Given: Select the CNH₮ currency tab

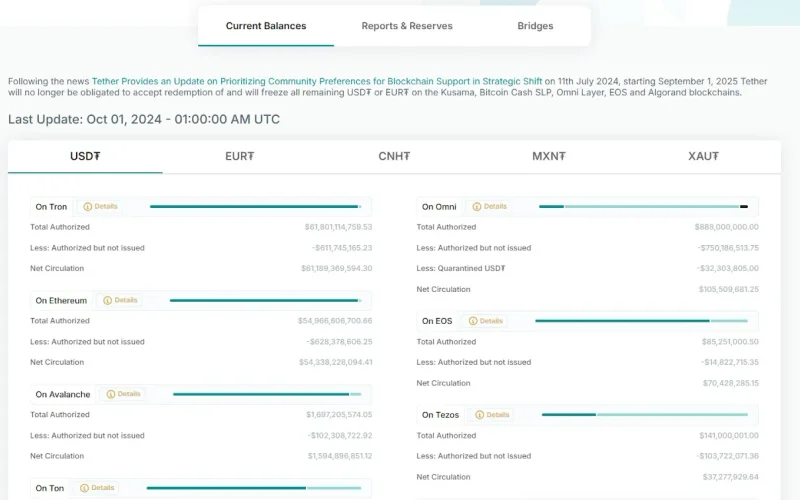Looking at the screenshot, I should [394, 156].
